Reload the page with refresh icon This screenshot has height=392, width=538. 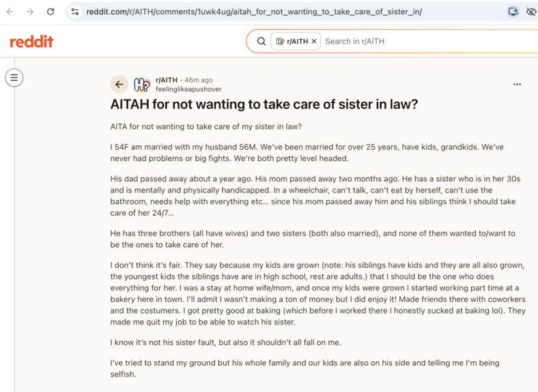pyautogui.click(x=51, y=12)
